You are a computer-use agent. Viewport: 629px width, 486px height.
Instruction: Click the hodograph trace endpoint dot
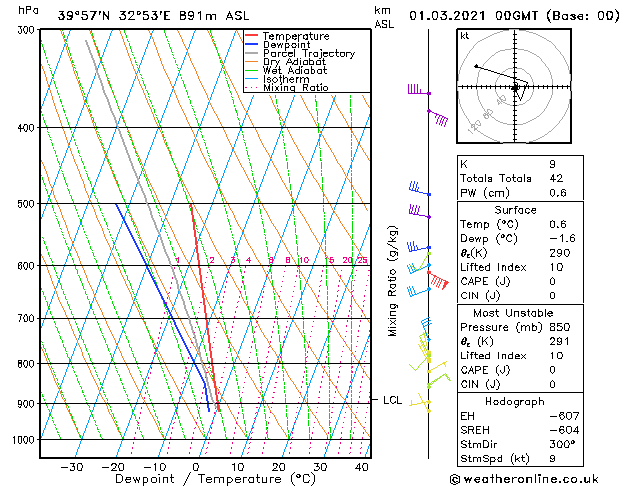pos(476,66)
